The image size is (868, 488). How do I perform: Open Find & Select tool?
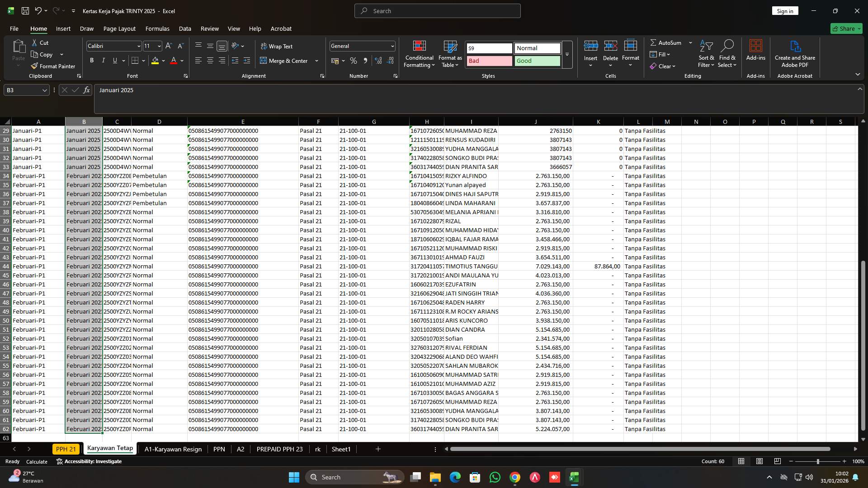pos(727,53)
